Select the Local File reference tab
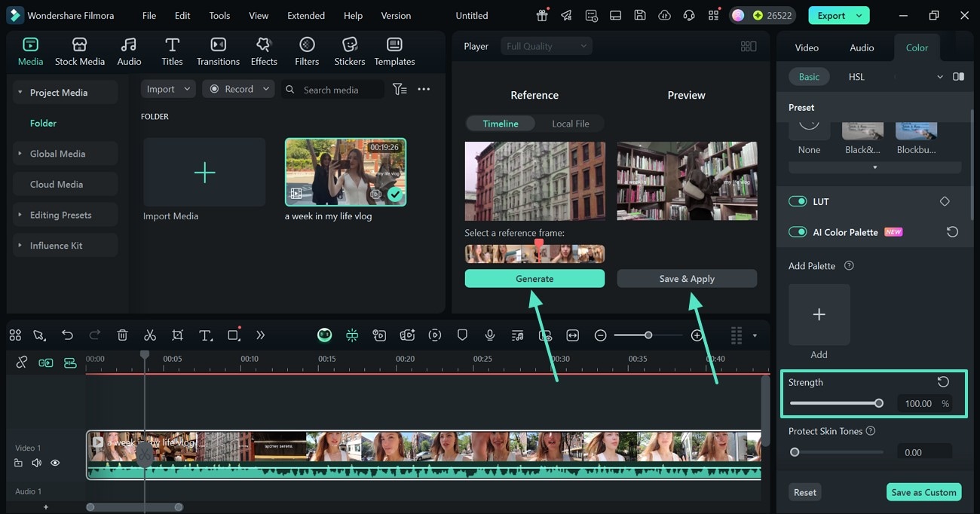The image size is (980, 514). (571, 124)
